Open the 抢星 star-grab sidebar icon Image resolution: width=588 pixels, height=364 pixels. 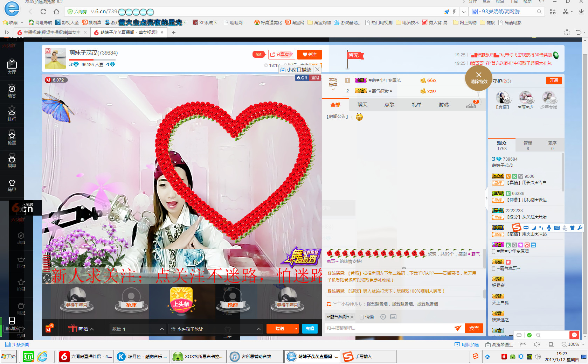point(12,138)
